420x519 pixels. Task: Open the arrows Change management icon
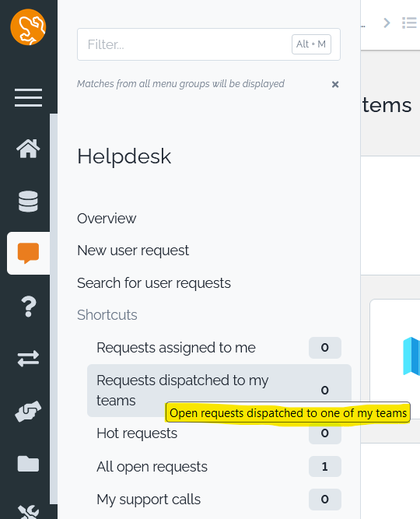(x=28, y=359)
